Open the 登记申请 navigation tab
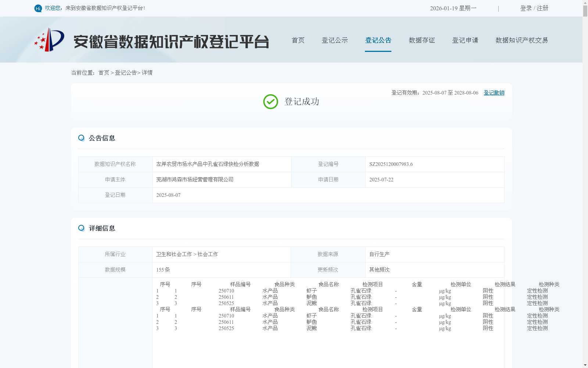The image size is (588, 368). tap(465, 40)
